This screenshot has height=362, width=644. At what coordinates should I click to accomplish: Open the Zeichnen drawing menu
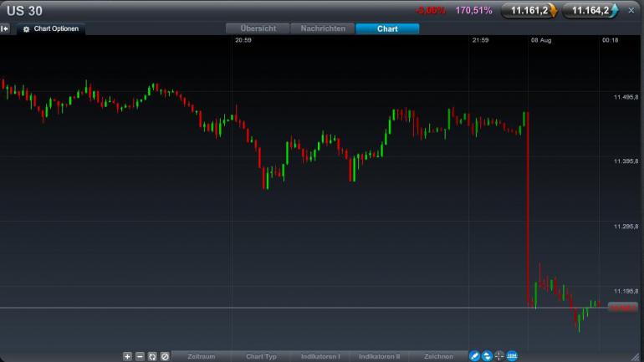tap(438, 356)
